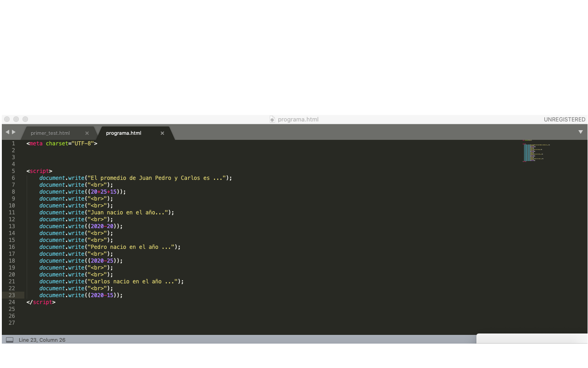Go to next tab with right arrow
This screenshot has width=588, height=368.
click(x=14, y=132)
